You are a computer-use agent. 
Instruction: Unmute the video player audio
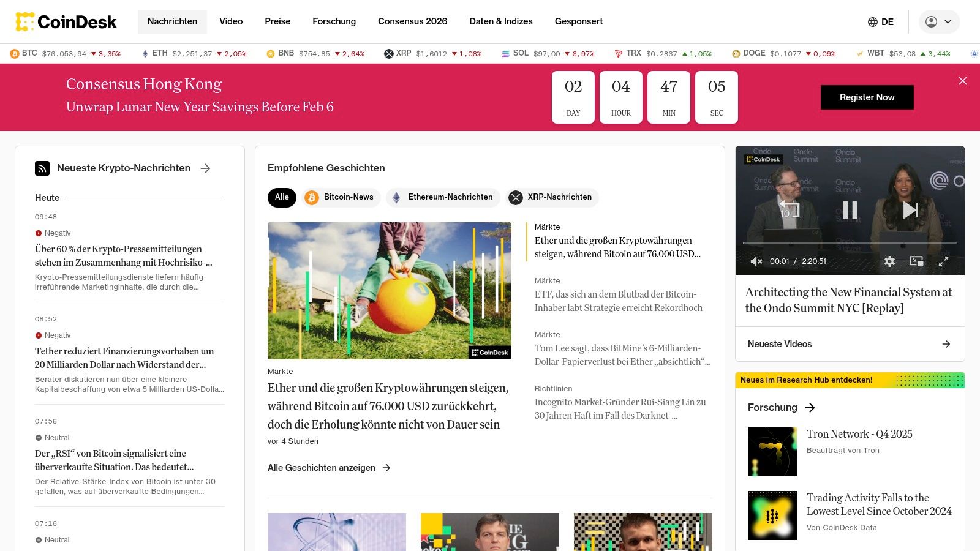[756, 261]
